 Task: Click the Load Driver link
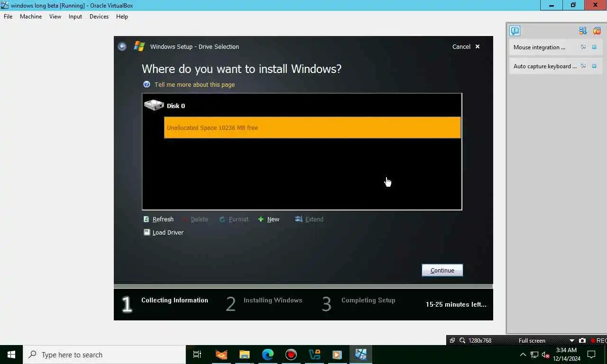tap(168, 232)
